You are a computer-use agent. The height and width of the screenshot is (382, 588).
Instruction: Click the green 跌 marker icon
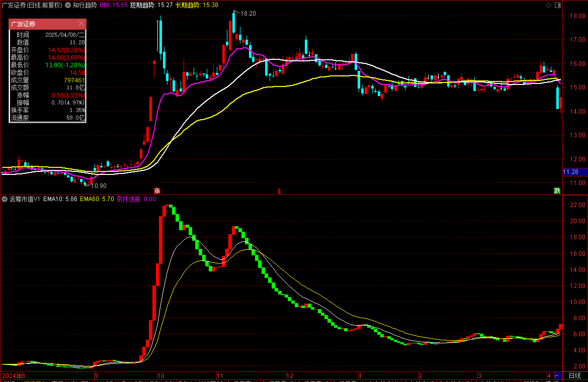tap(557, 190)
